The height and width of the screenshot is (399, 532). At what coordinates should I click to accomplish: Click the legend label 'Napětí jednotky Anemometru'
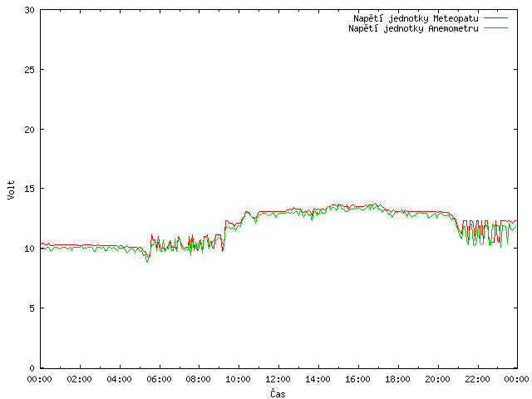[413, 28]
